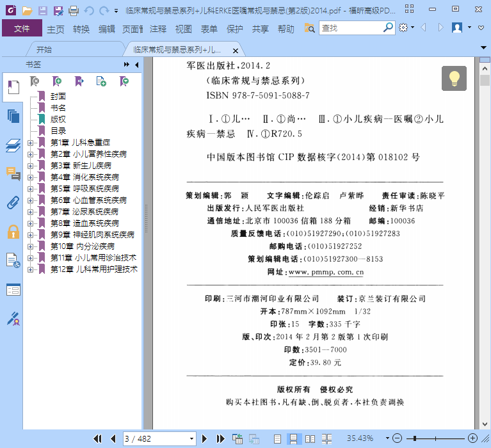
Task: Click the previous search result arrow
Action: coord(424,28)
